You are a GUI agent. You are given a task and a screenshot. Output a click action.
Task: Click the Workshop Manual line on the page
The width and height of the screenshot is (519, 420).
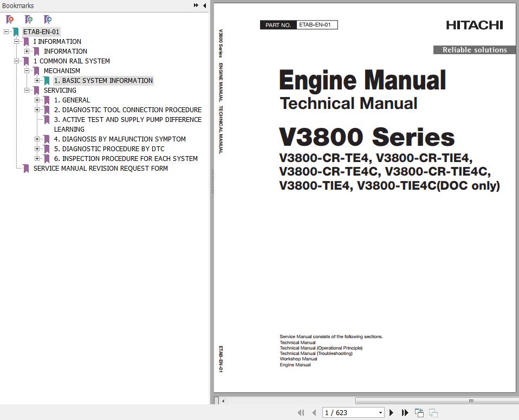pos(298,359)
